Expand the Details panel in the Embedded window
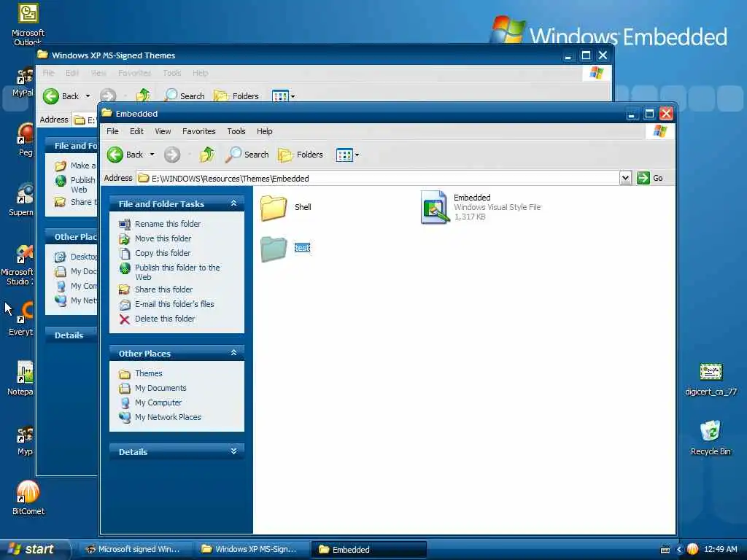Screen dimensions: 747x560 (233, 451)
